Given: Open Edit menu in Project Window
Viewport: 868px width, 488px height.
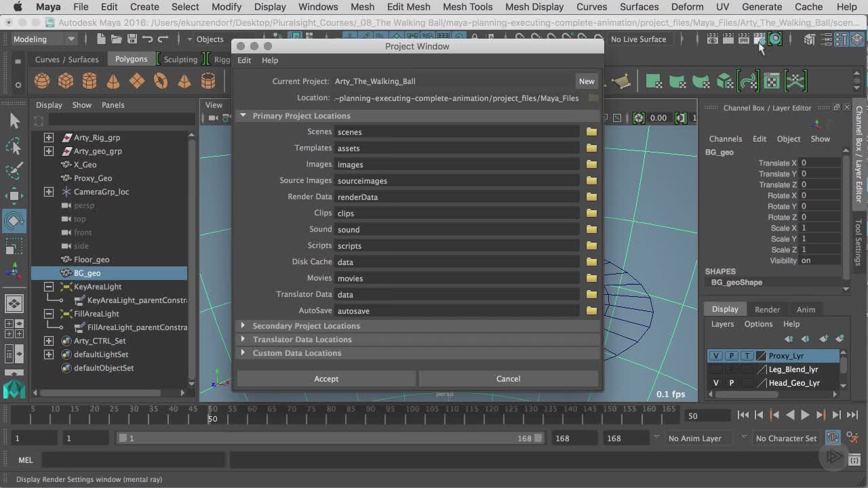Looking at the screenshot, I should [244, 60].
